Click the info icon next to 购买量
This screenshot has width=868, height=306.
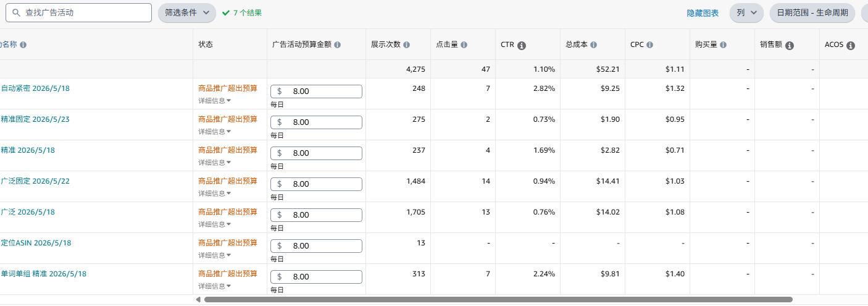click(x=723, y=45)
